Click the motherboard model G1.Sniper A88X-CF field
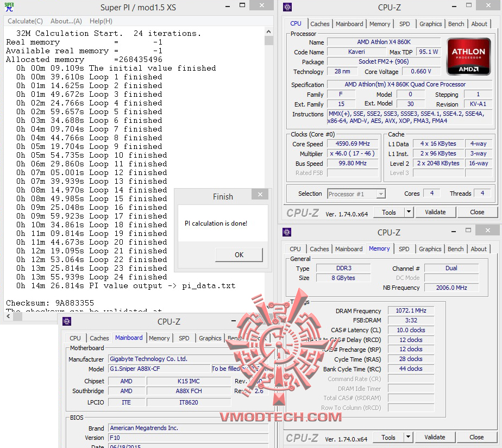This screenshot has width=502, height=448. tap(159, 369)
